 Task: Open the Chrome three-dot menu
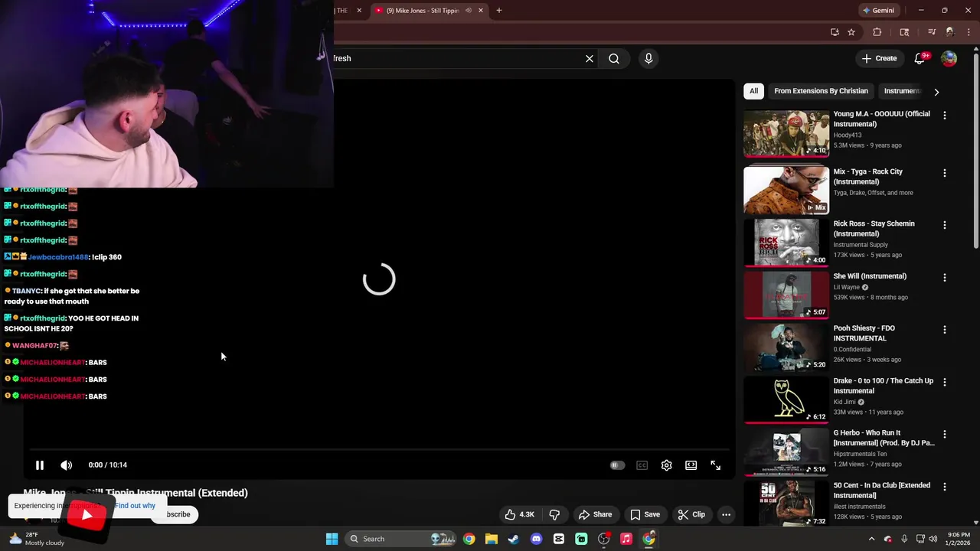pos(969,32)
